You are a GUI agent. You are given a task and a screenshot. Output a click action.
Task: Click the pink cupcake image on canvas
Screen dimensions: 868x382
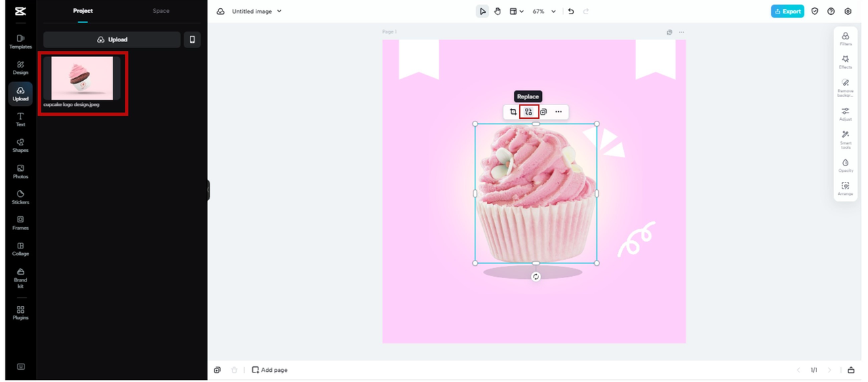(536, 193)
